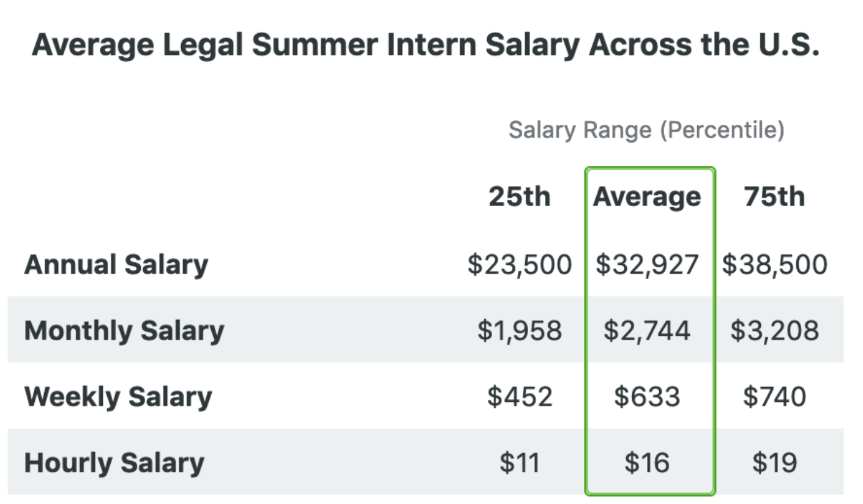The width and height of the screenshot is (863, 504).
Task: Click the table title heading
Action: pos(425,45)
